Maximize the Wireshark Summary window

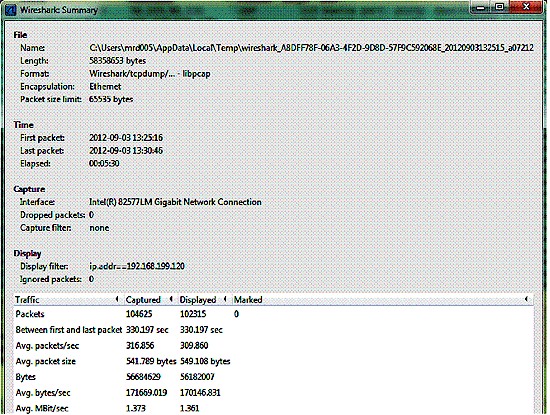pos(500,7)
